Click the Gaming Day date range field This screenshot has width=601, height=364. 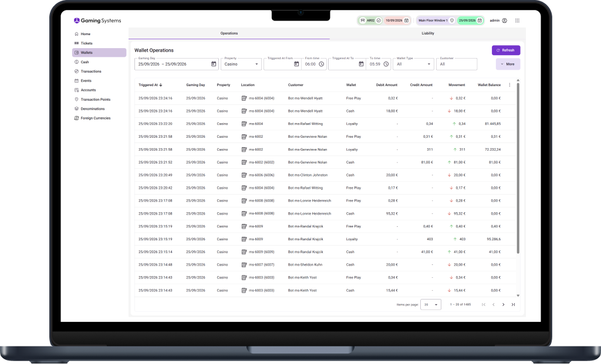[176, 64]
